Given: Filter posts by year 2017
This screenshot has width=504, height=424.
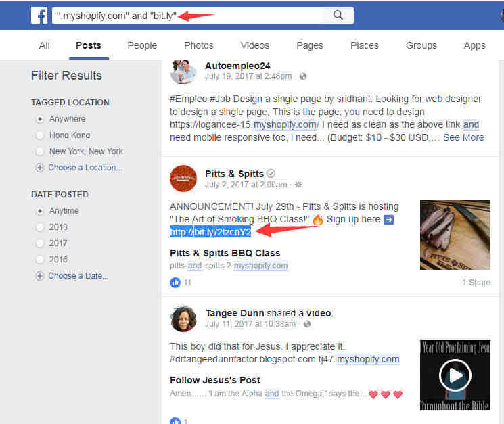Looking at the screenshot, I should pyautogui.click(x=39, y=243).
